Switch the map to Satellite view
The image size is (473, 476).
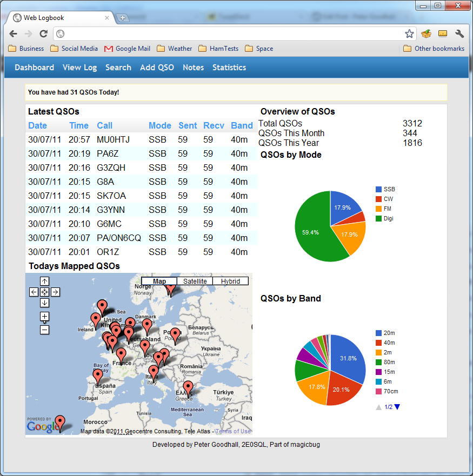point(195,281)
